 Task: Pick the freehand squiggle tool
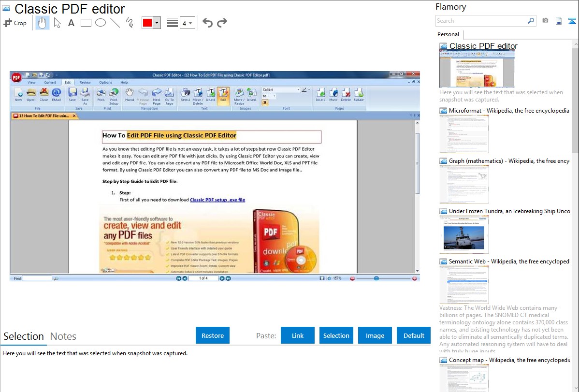[130, 23]
